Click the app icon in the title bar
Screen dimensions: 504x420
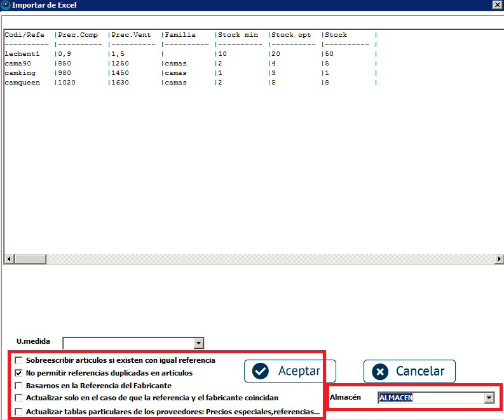pyautogui.click(x=5, y=4)
